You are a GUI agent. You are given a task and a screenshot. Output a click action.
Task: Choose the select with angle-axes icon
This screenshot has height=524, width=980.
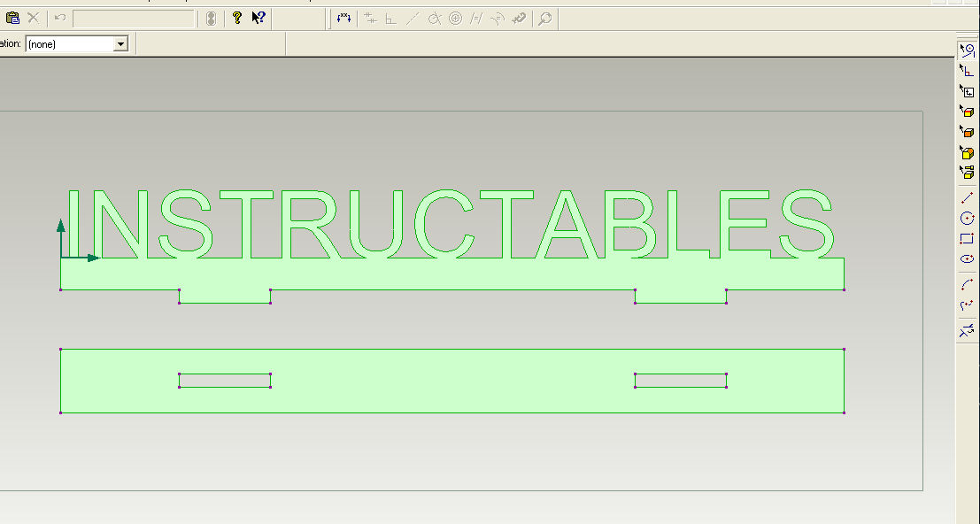pyautogui.click(x=967, y=71)
